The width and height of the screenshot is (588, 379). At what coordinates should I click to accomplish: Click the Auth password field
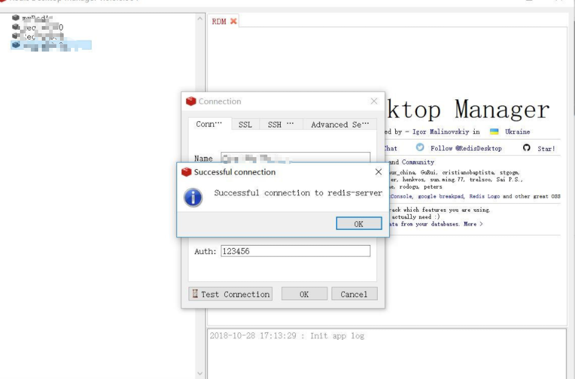click(295, 251)
